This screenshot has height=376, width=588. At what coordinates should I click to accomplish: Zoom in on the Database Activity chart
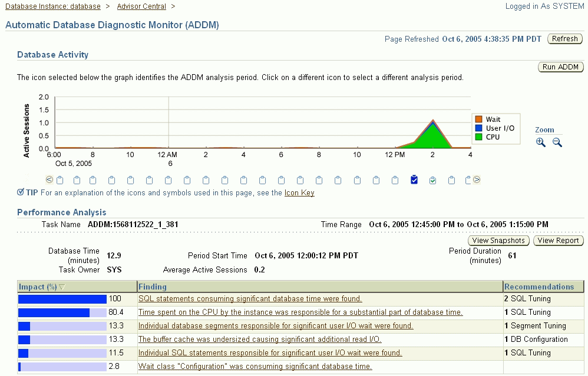click(x=540, y=142)
